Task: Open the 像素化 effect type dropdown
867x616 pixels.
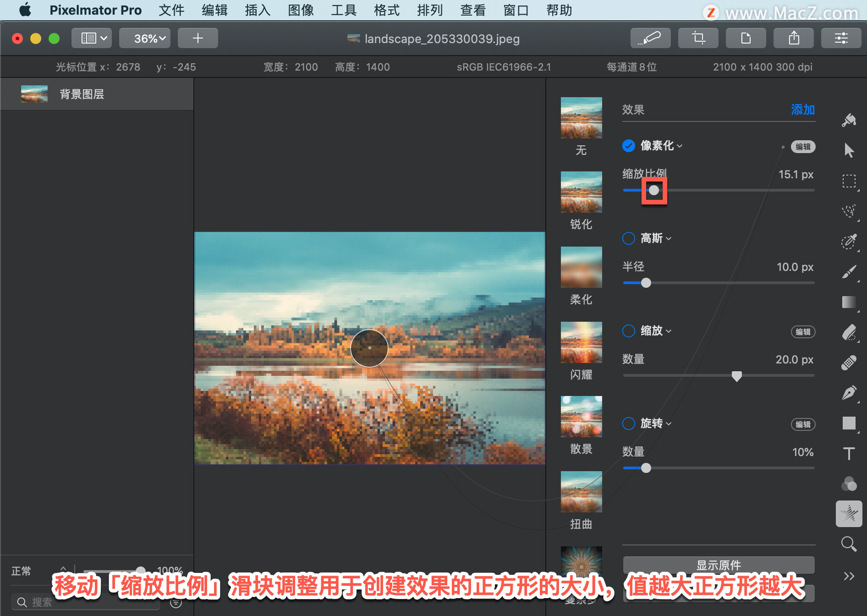Action: (661, 146)
